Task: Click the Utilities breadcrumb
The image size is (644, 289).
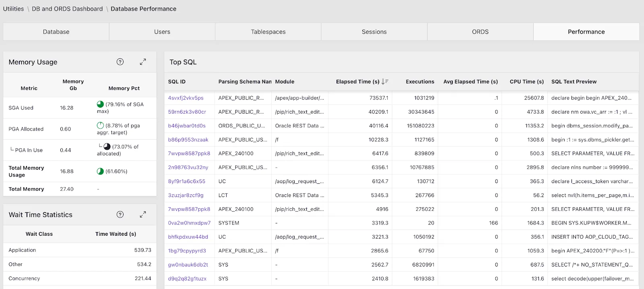Action: (x=13, y=9)
